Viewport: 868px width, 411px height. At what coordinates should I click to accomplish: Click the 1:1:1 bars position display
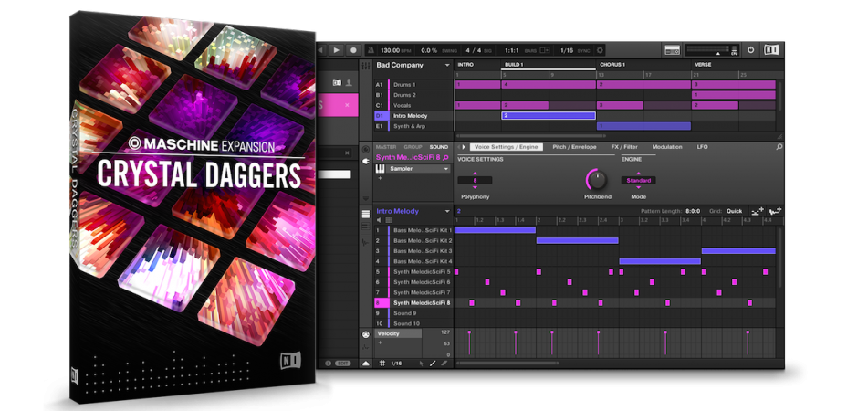pos(511,50)
